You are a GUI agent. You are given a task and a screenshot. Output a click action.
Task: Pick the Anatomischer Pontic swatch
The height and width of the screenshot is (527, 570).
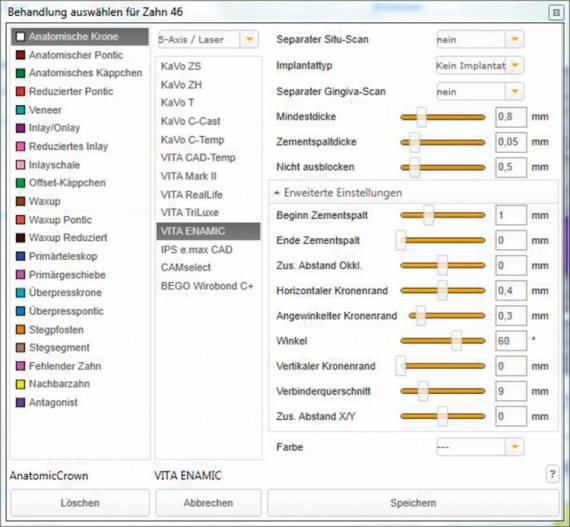coord(20,55)
